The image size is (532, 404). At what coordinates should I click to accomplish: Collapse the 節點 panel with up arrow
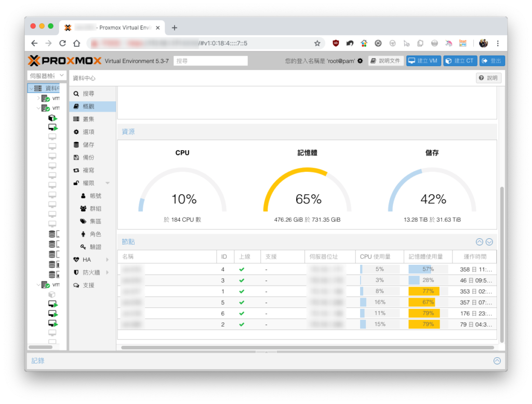(480, 242)
